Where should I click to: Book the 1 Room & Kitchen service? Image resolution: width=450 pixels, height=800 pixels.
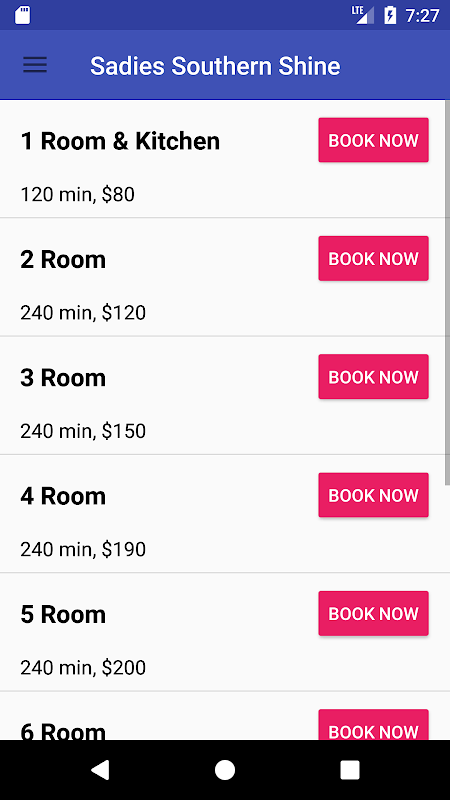(x=373, y=140)
